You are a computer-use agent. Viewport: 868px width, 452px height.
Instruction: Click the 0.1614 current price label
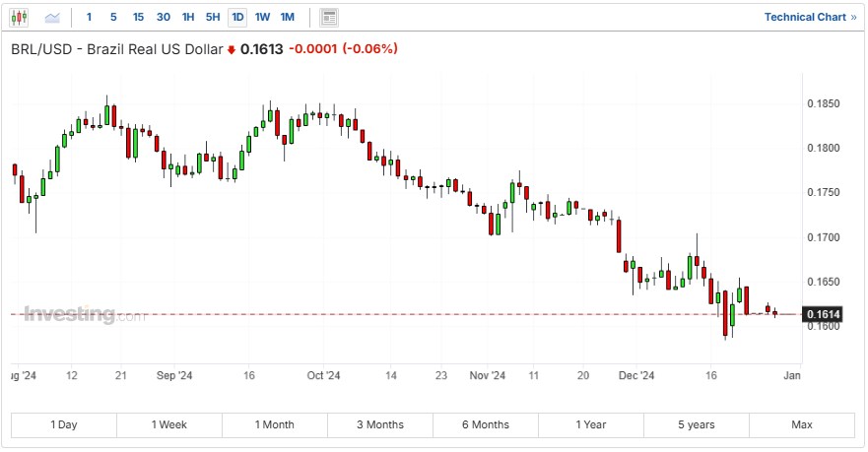[x=822, y=314]
